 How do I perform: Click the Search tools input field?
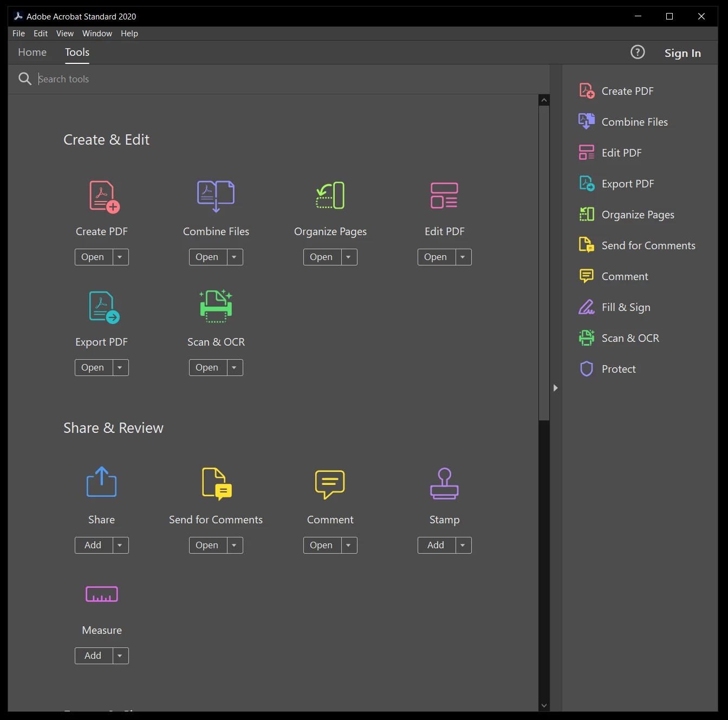(292, 79)
